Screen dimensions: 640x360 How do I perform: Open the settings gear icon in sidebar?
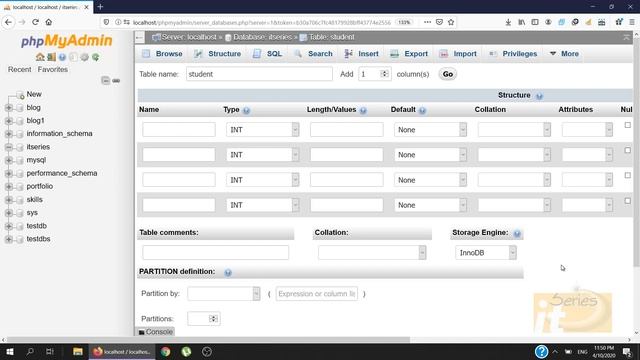[x=84, y=57]
